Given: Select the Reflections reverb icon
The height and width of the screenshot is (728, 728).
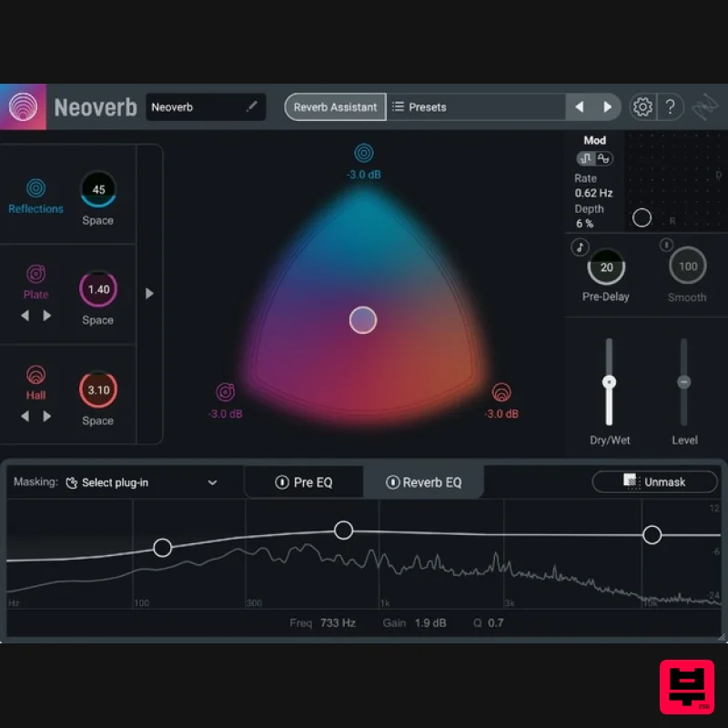Looking at the screenshot, I should click(35, 189).
